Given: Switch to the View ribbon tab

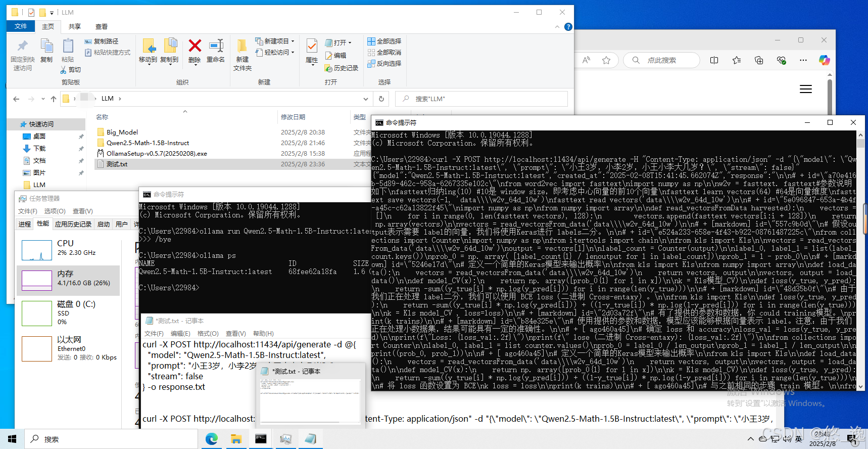Looking at the screenshot, I should tap(102, 27).
